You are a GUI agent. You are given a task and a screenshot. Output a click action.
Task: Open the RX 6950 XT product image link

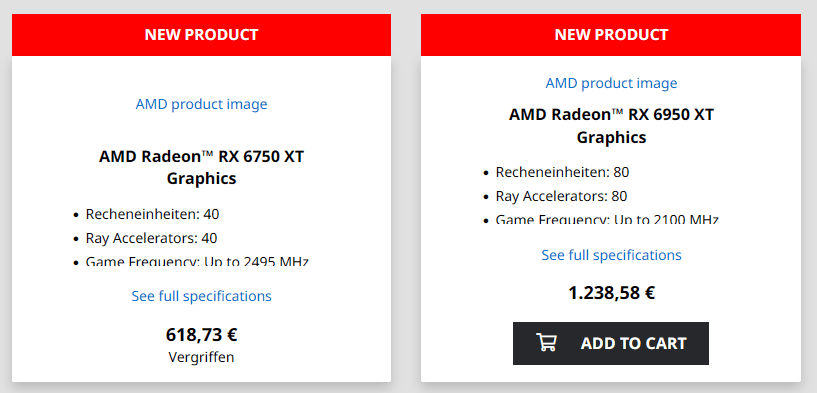(611, 83)
